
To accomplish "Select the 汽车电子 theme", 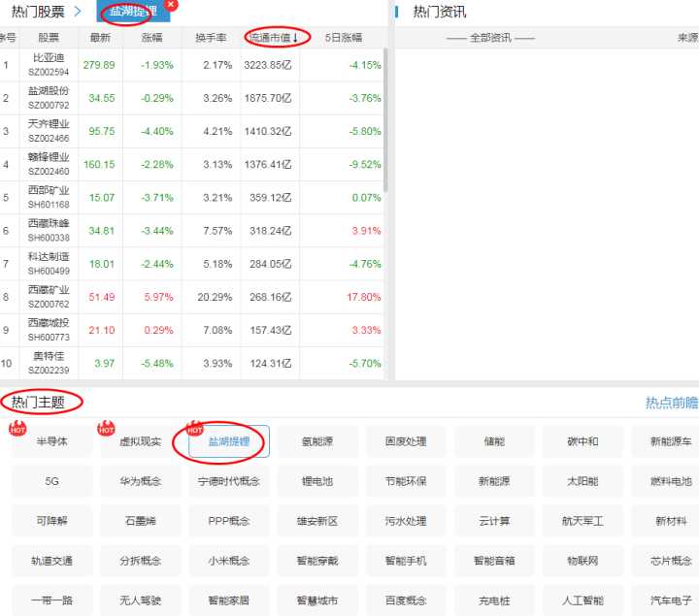I will (x=665, y=600).
